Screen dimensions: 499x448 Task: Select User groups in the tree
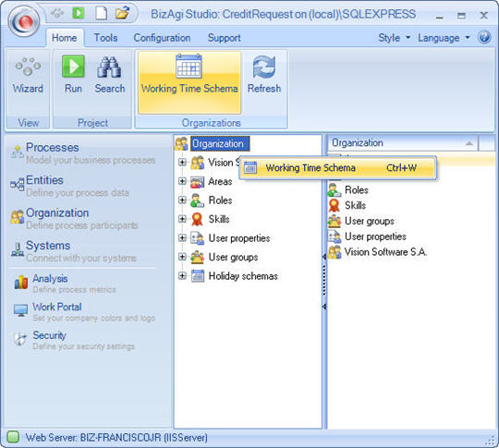click(233, 257)
